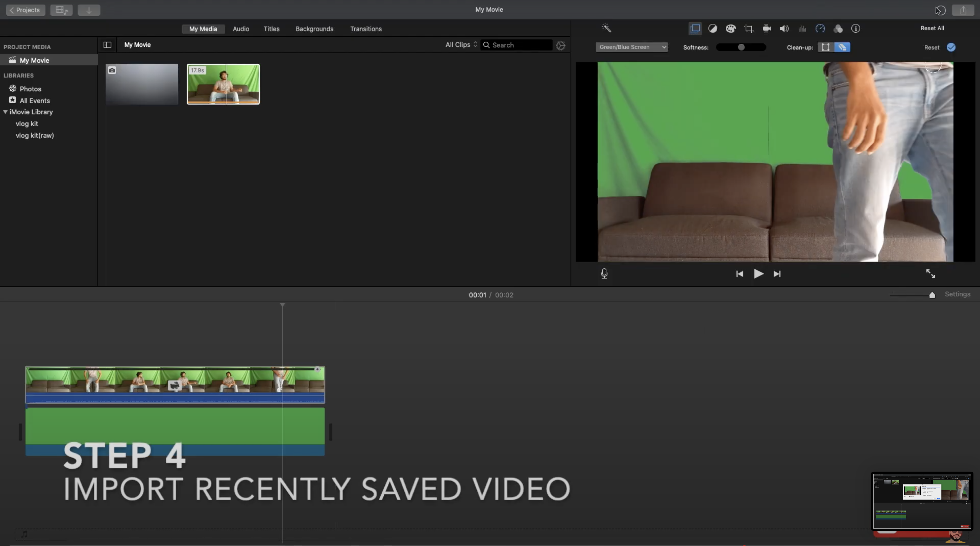Viewport: 980px width, 546px height.
Task: Open the color balance tool
Action: pos(713,28)
